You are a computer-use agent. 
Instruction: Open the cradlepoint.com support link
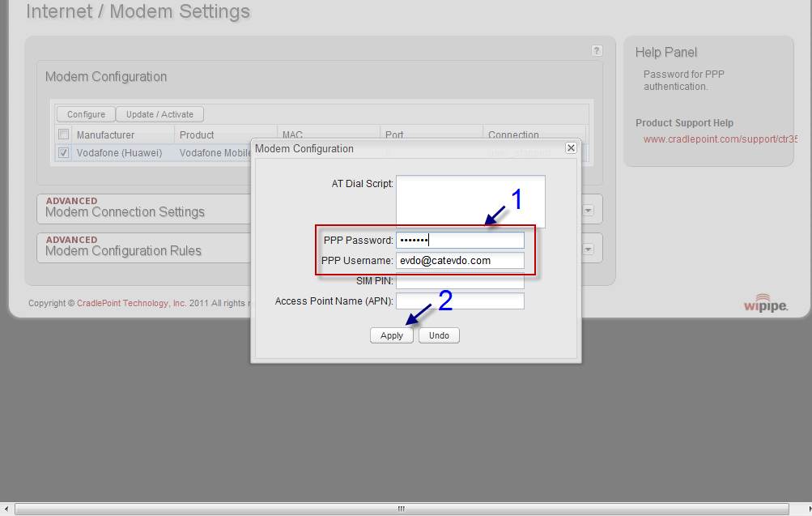pos(720,139)
